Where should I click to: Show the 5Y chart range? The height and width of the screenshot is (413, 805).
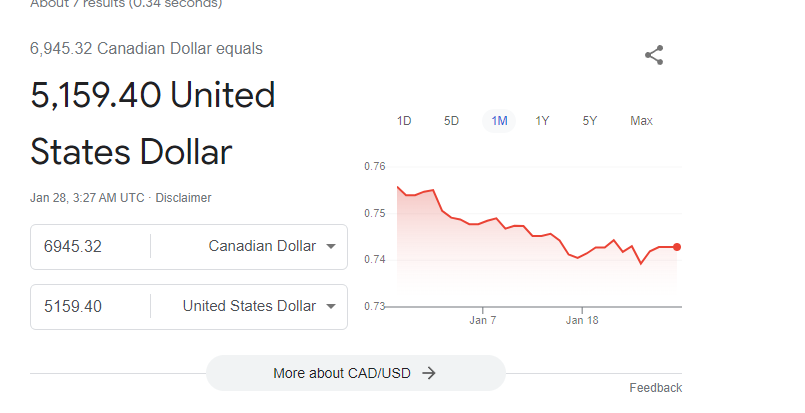coord(589,121)
